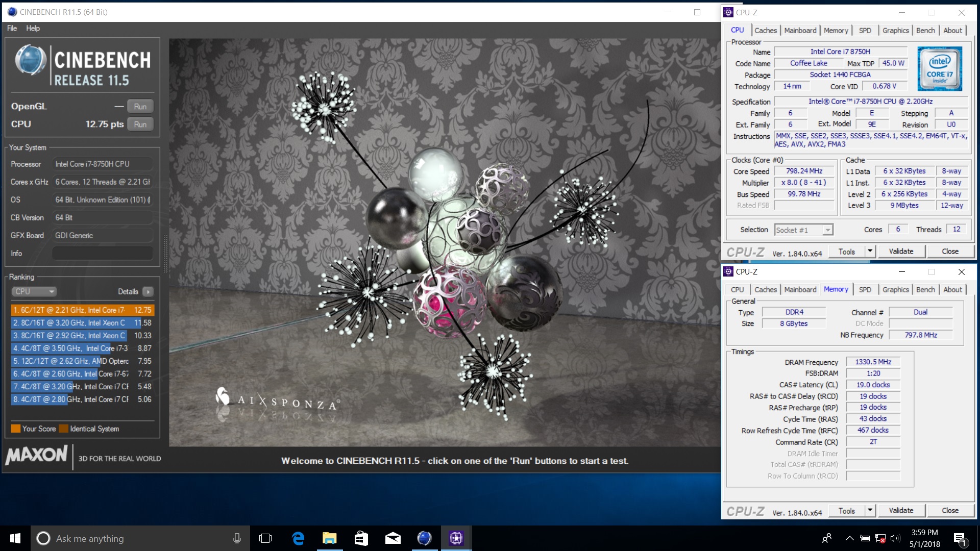Open the Ranking CPU dropdown

click(34, 291)
